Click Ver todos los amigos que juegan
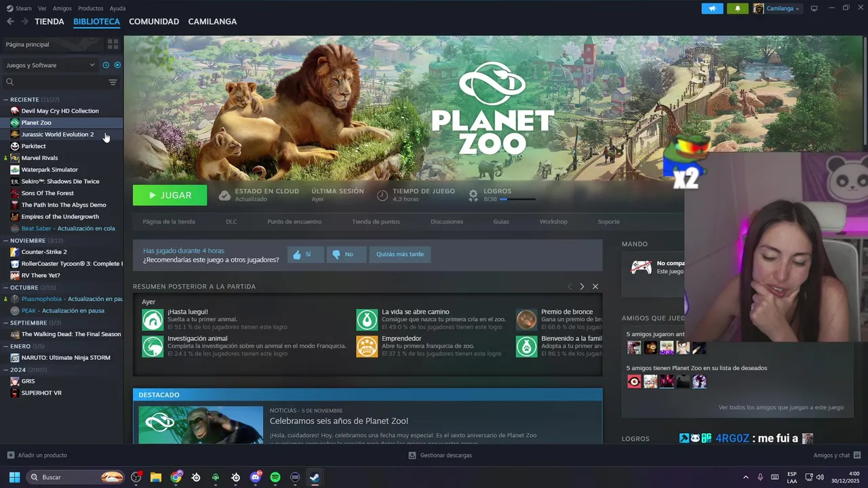The image size is (868, 488). tap(781, 407)
